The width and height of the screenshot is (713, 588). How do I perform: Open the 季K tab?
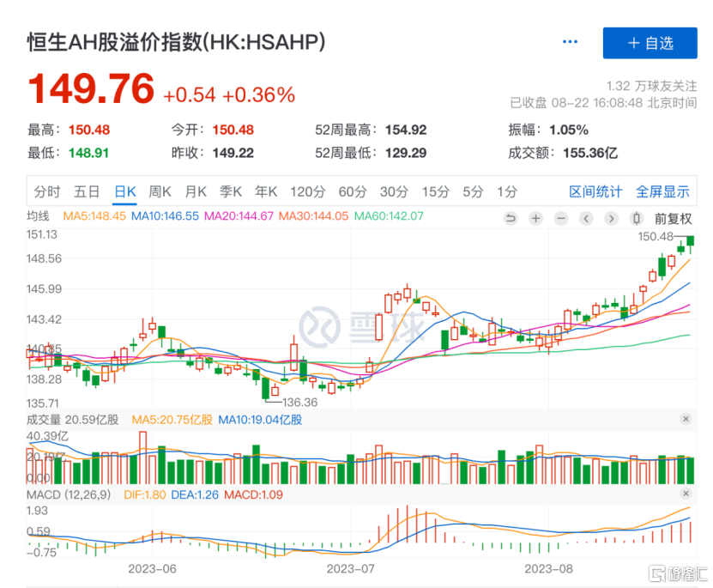click(x=231, y=192)
